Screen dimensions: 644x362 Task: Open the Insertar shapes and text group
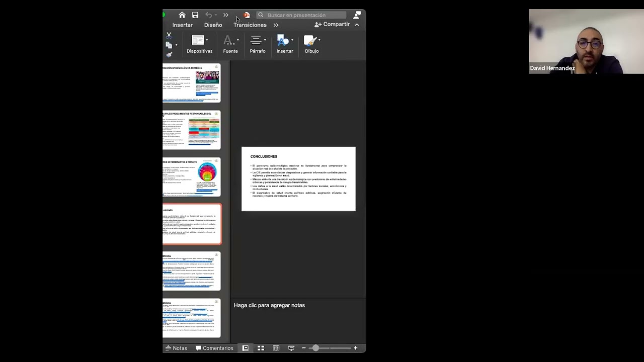pyautogui.click(x=284, y=44)
